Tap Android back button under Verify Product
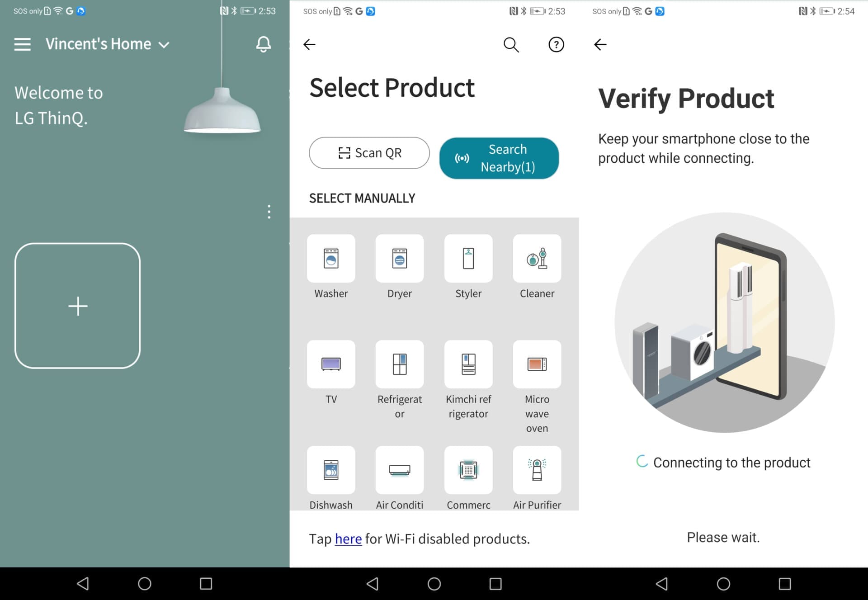Viewport: 868px width, 600px height. point(662,584)
